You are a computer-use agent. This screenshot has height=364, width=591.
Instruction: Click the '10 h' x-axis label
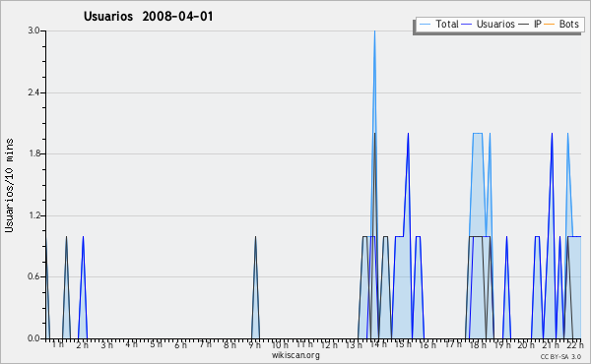coord(280,344)
